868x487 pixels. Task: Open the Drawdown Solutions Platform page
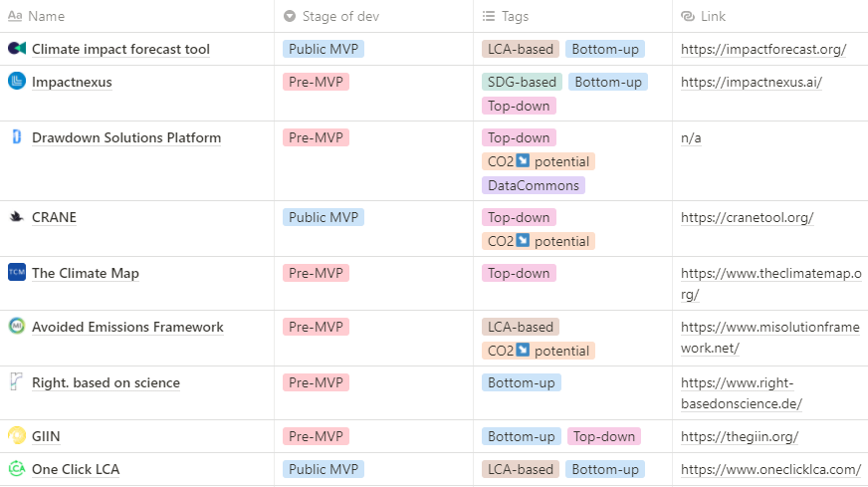126,137
